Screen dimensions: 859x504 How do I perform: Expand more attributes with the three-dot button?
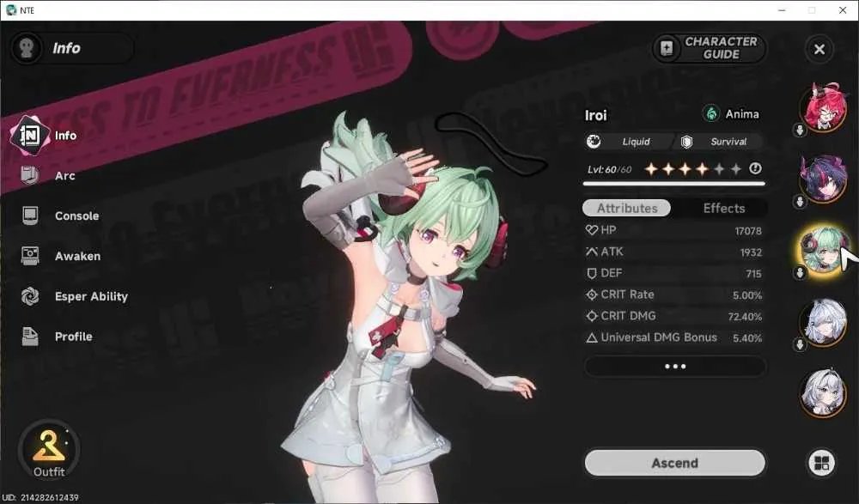(675, 367)
